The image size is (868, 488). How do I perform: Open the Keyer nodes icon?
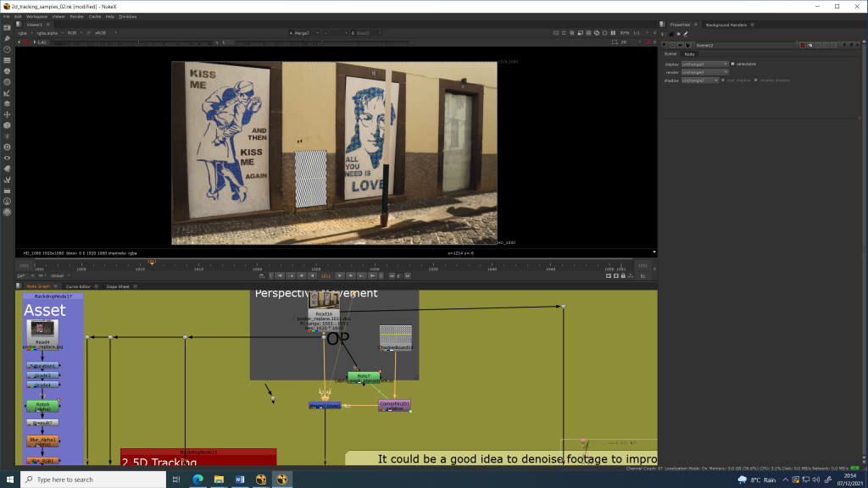point(7,93)
